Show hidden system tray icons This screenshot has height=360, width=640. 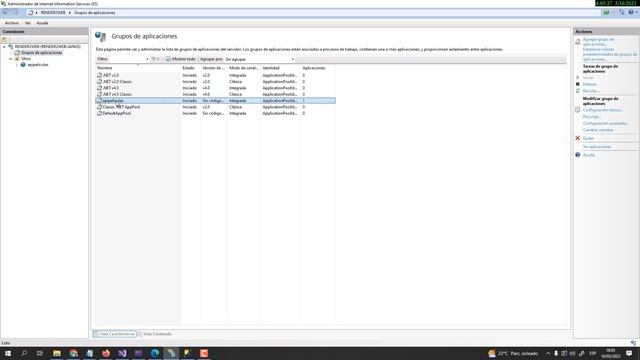click(548, 353)
